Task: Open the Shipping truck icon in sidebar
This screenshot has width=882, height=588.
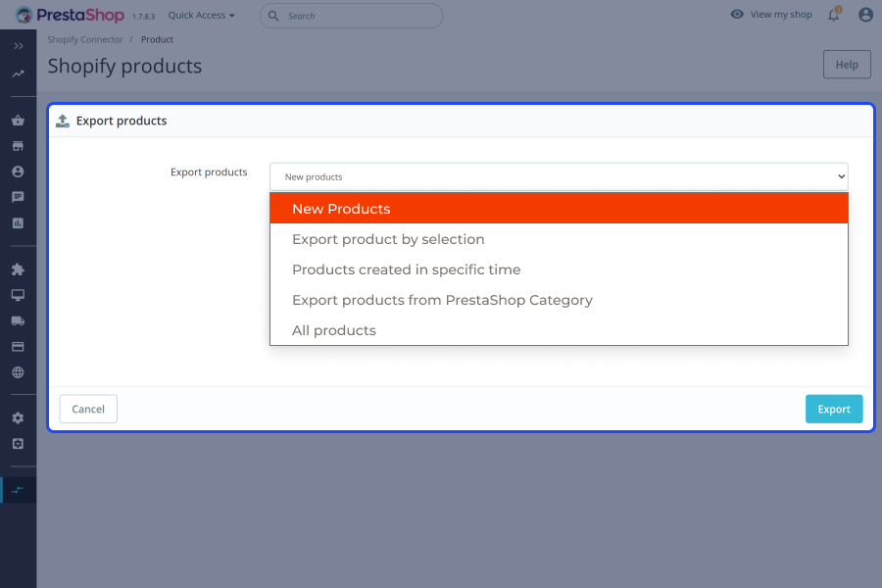Action: (x=18, y=320)
